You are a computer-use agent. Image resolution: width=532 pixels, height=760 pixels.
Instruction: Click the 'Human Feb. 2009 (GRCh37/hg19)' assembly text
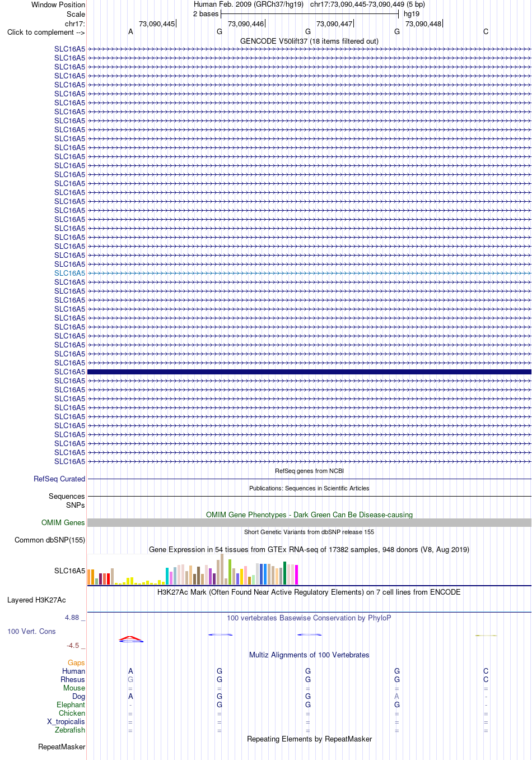tap(249, 4)
